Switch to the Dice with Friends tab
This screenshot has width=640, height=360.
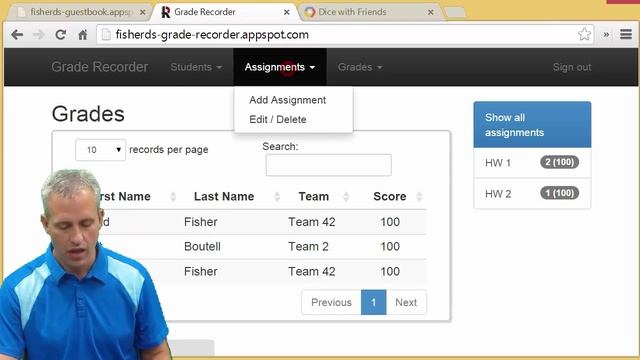(x=369, y=12)
